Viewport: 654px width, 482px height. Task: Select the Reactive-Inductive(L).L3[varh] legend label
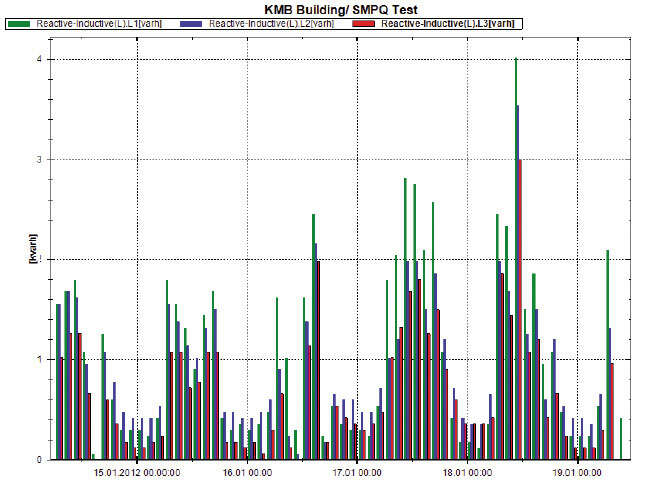[448, 24]
